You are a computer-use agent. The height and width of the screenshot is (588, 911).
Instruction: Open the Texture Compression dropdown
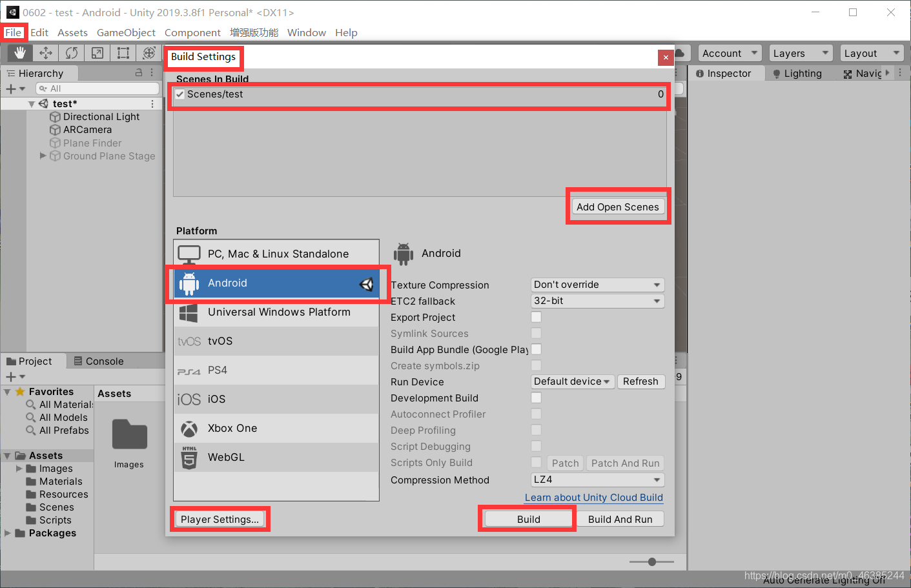(x=597, y=285)
